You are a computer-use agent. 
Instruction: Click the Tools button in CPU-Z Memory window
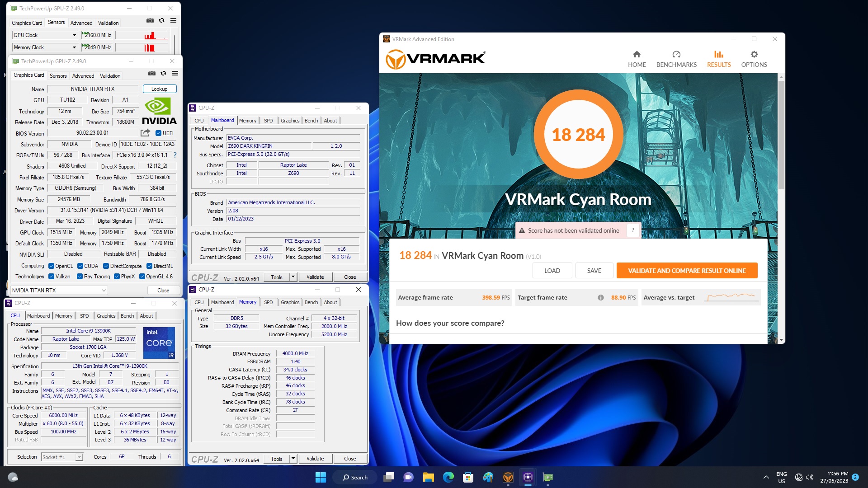coord(277,459)
